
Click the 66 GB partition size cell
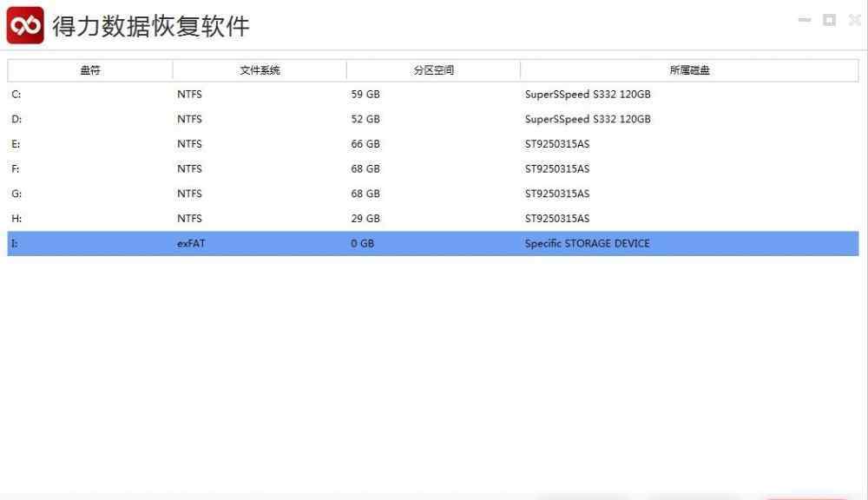pyautogui.click(x=365, y=144)
